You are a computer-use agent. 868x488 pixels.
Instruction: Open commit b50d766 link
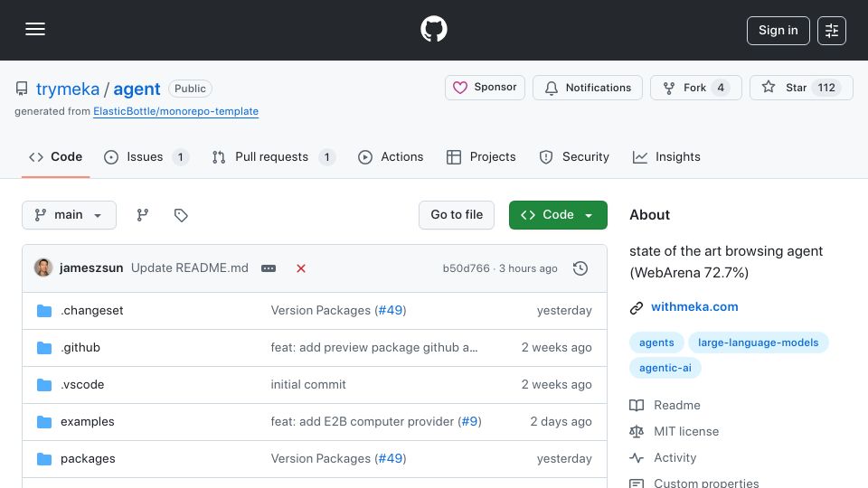(x=467, y=268)
